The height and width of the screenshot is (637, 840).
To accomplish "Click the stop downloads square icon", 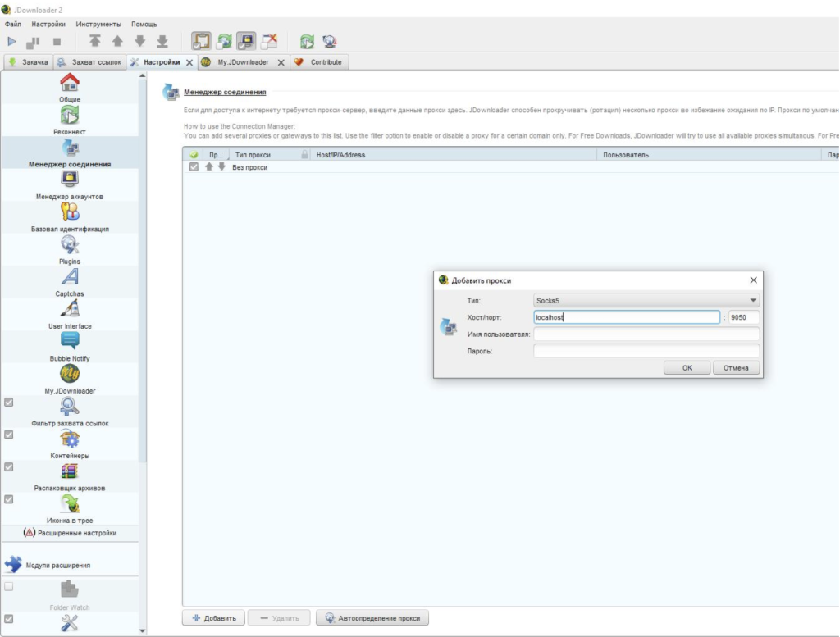I will click(57, 41).
